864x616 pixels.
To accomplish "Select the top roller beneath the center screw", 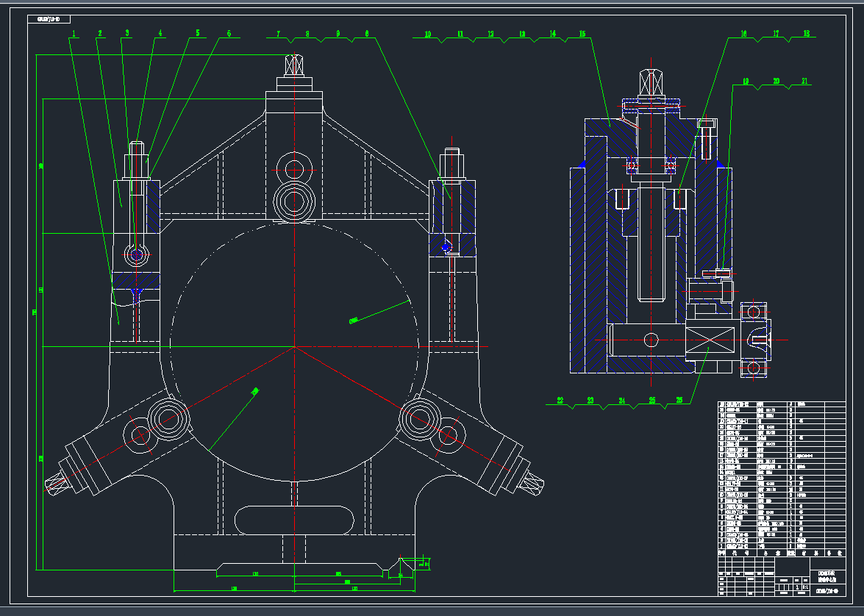I will (294, 198).
